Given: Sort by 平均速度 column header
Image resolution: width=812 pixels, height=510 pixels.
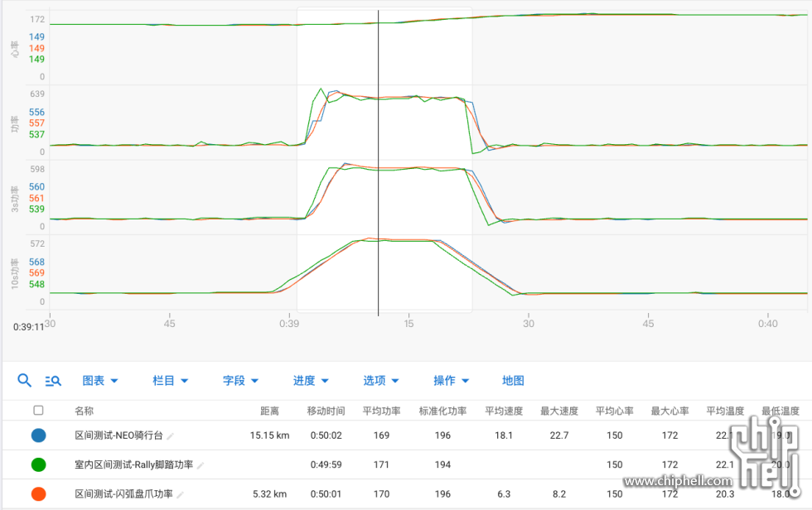Looking at the screenshot, I should [504, 411].
